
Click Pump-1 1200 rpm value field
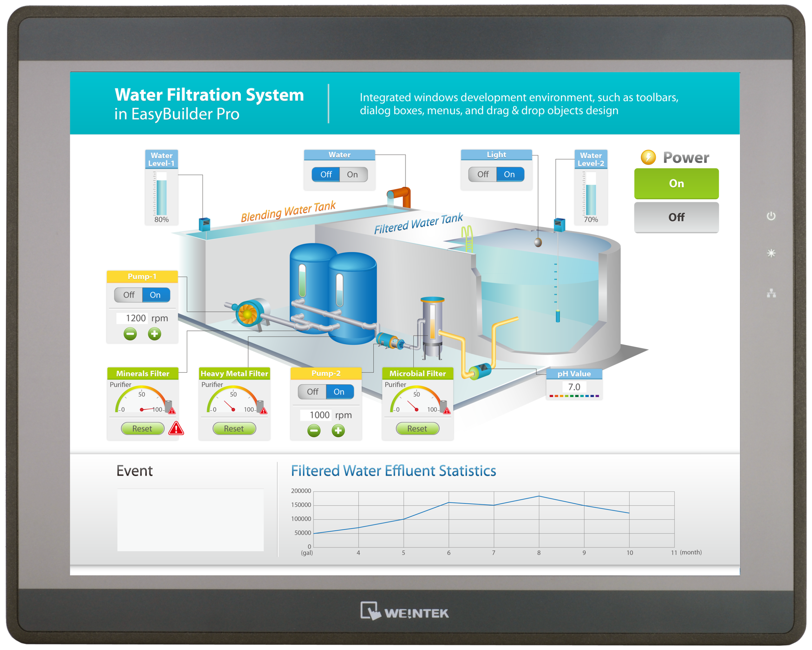[x=133, y=318]
